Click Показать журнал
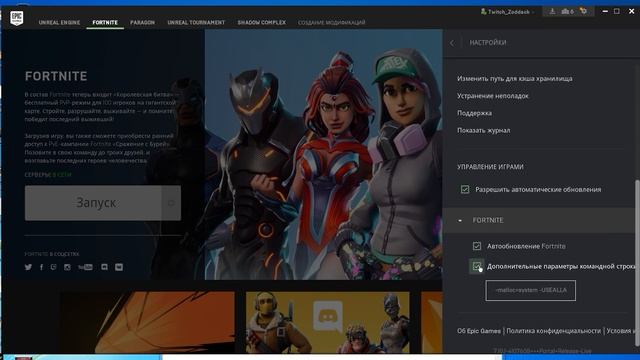640x360 pixels. (x=483, y=130)
